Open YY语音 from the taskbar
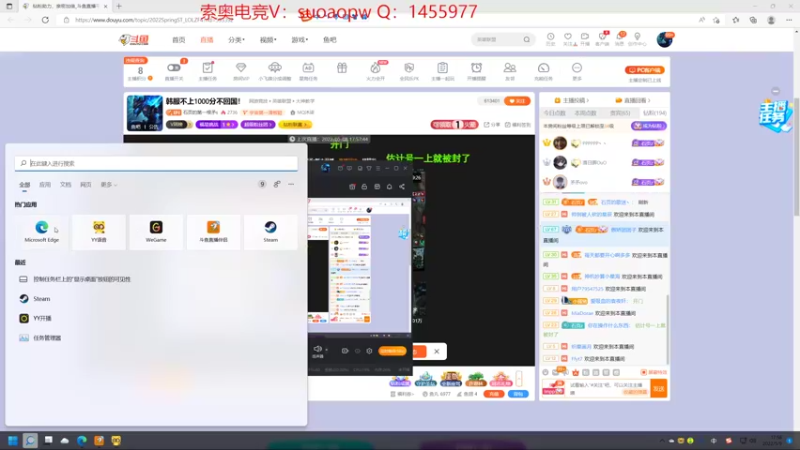Image resolution: width=800 pixels, height=450 pixels. tap(116, 440)
